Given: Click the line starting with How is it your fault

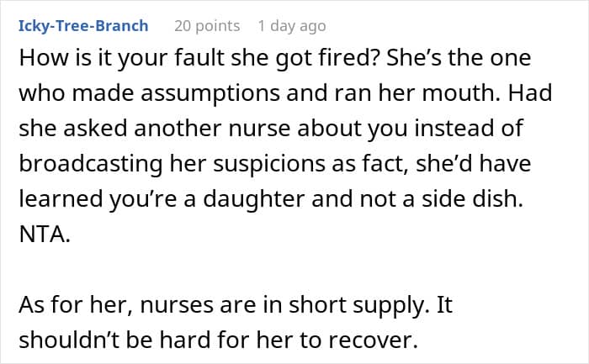Looking at the screenshot, I should tap(275, 58).
